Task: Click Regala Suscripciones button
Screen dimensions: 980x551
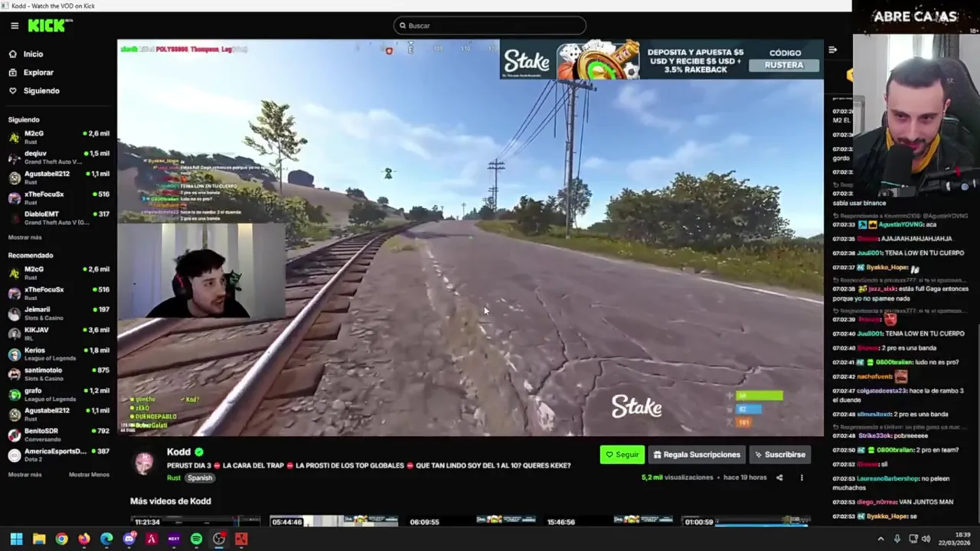Action: (697, 455)
